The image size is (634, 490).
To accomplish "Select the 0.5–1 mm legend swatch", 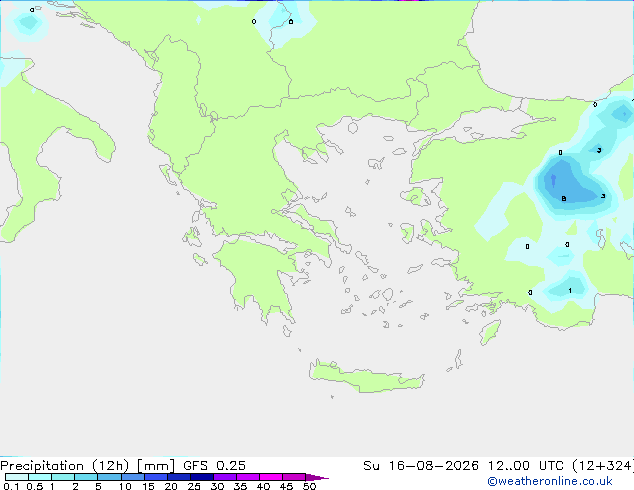I will coord(40,477).
